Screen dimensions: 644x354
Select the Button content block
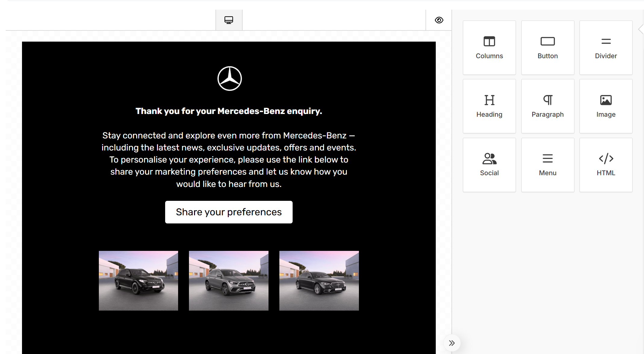[548, 48]
